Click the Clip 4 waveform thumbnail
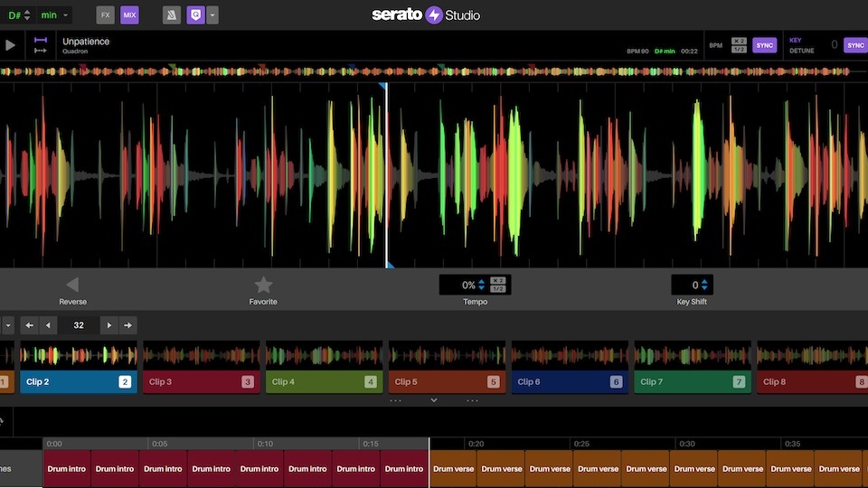868x488 pixels. click(325, 355)
